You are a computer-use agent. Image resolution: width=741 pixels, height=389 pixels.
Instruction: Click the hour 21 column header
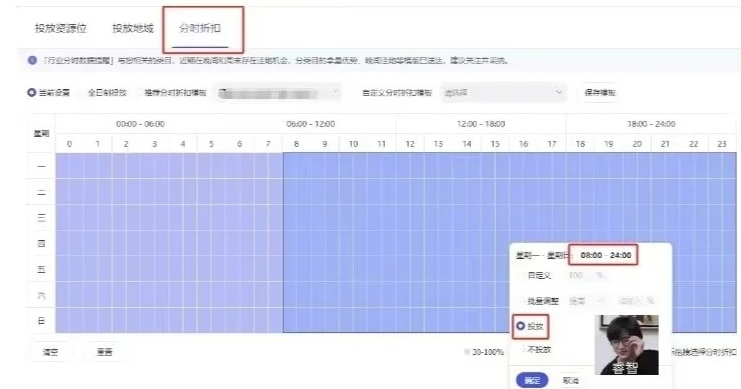coord(665,144)
